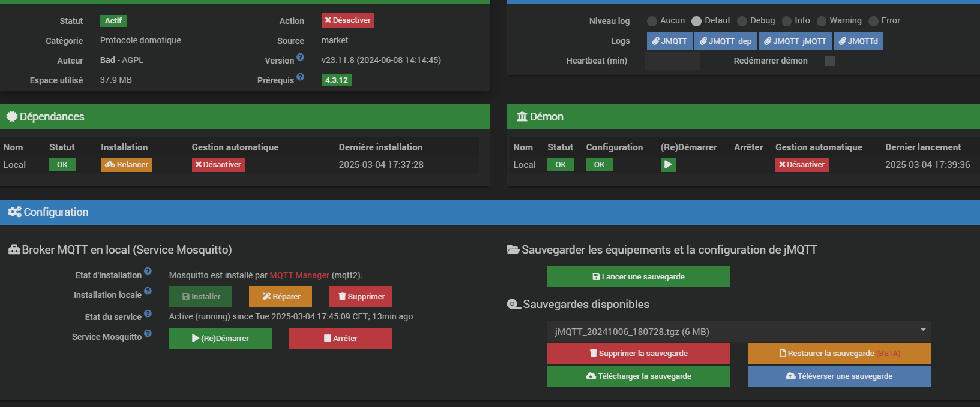Open the MQTT Manager link
The width and height of the screenshot is (980, 407).
299,275
